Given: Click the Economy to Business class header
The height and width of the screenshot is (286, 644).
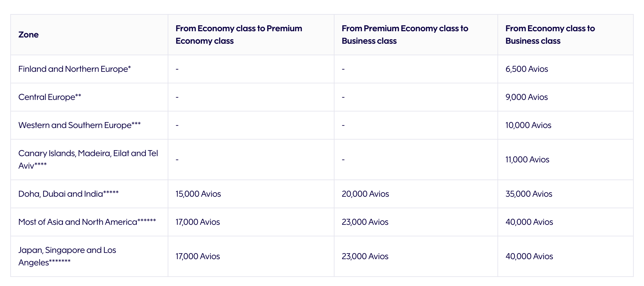Looking at the screenshot, I should coord(550,35).
